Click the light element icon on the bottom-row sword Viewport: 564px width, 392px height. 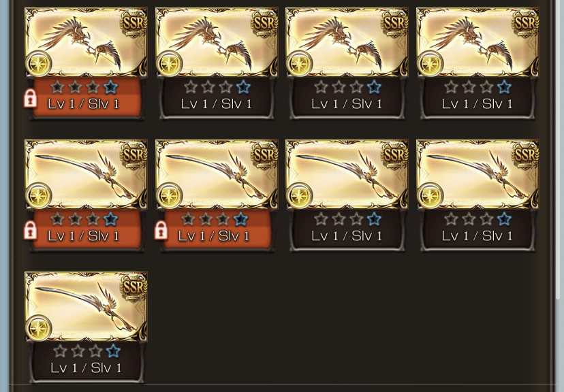(39, 327)
